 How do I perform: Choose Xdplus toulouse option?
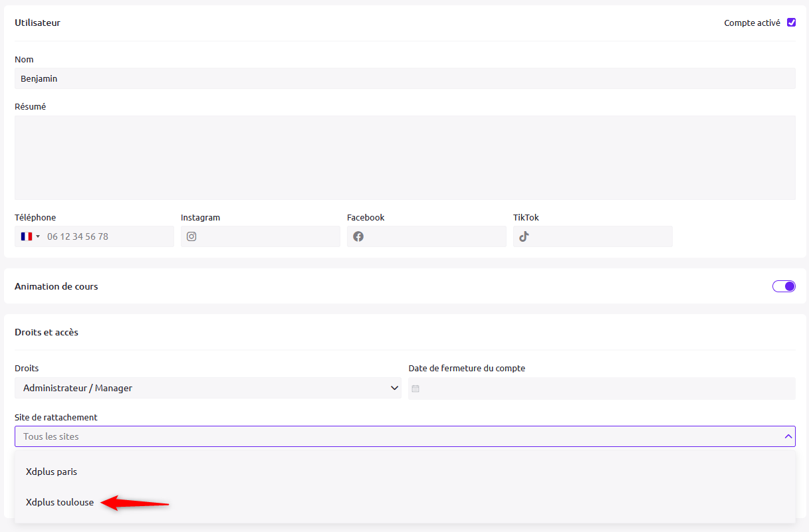60,502
